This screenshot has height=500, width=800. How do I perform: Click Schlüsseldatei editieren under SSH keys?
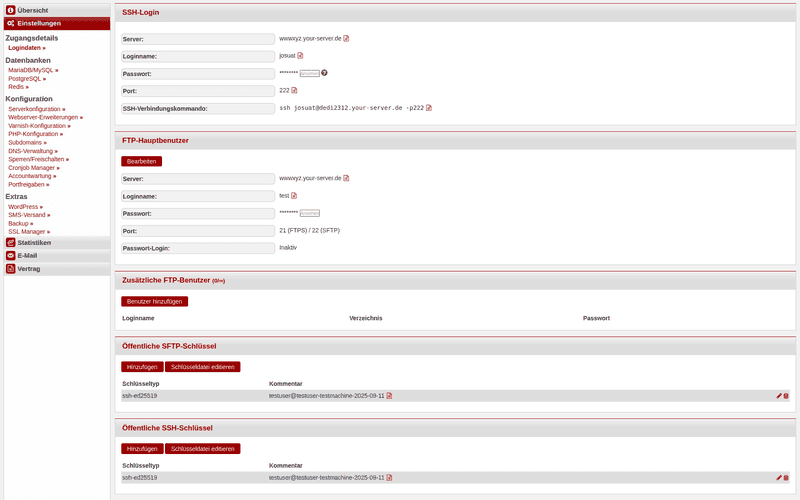coord(202,449)
